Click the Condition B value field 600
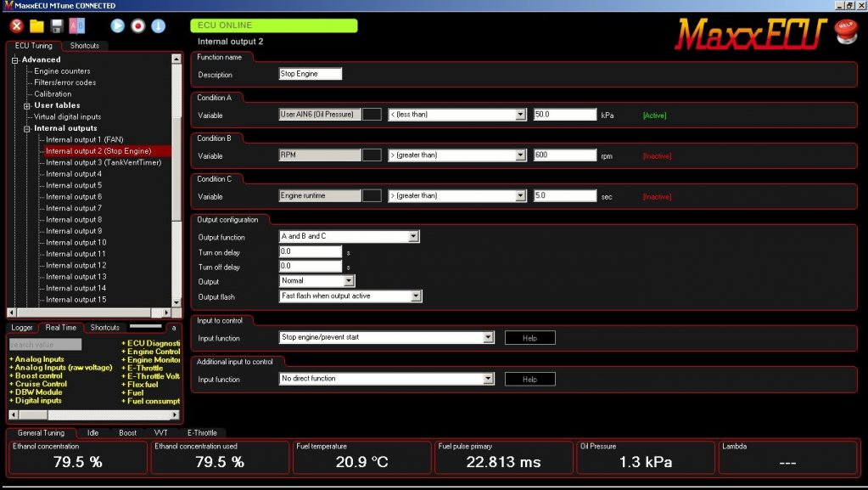The image size is (868, 490). point(564,155)
